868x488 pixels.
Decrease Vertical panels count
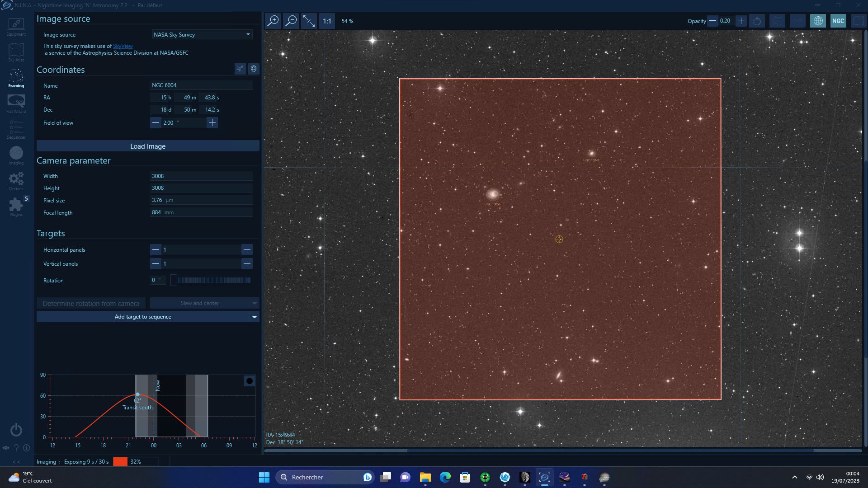[156, 263]
